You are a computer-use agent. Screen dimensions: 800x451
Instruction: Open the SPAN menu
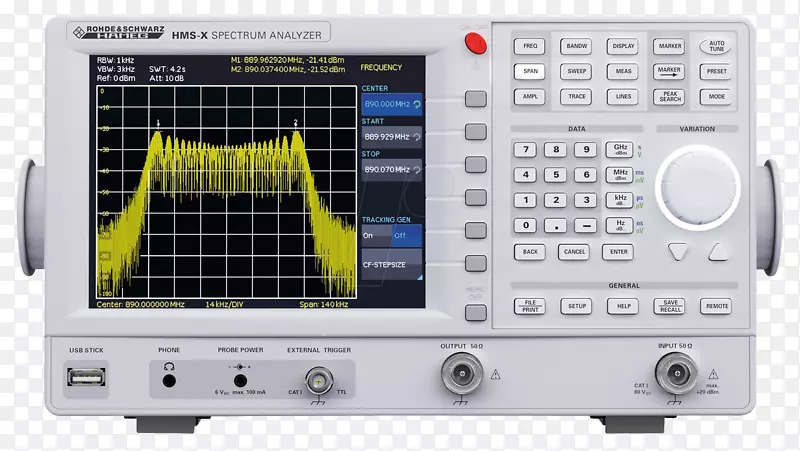coord(530,71)
